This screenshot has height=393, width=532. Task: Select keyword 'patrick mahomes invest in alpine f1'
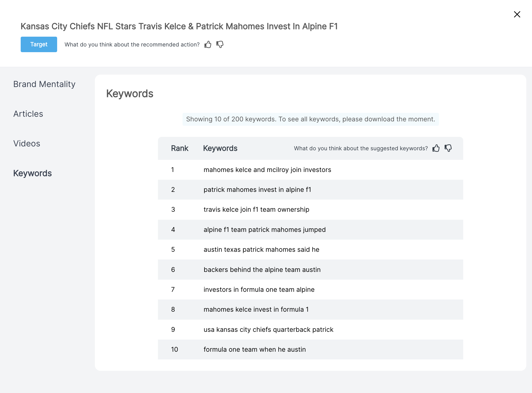pyautogui.click(x=257, y=190)
